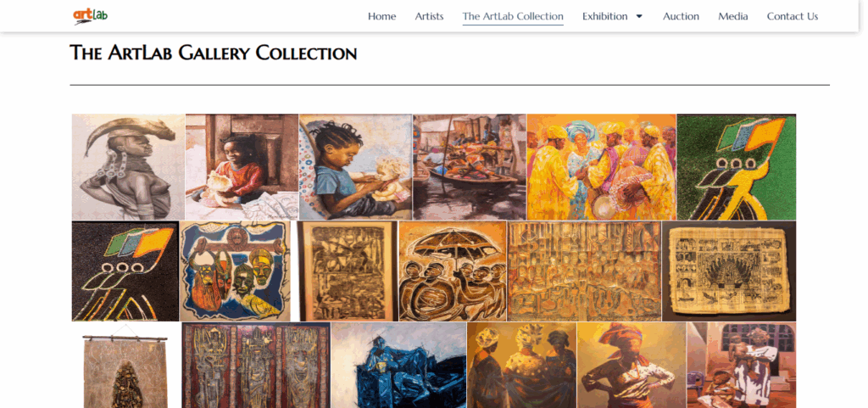Expand the Exhibition dropdown arrow
Viewport: 868px width, 408px height.
639,16
